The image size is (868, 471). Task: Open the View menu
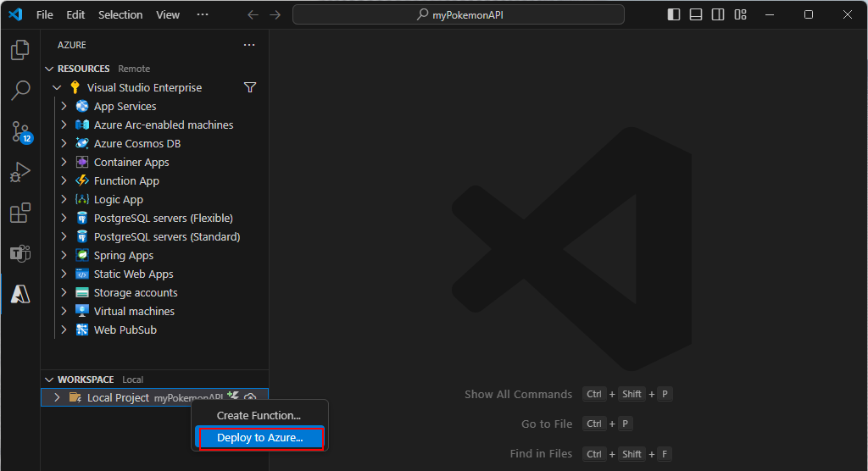click(x=168, y=15)
